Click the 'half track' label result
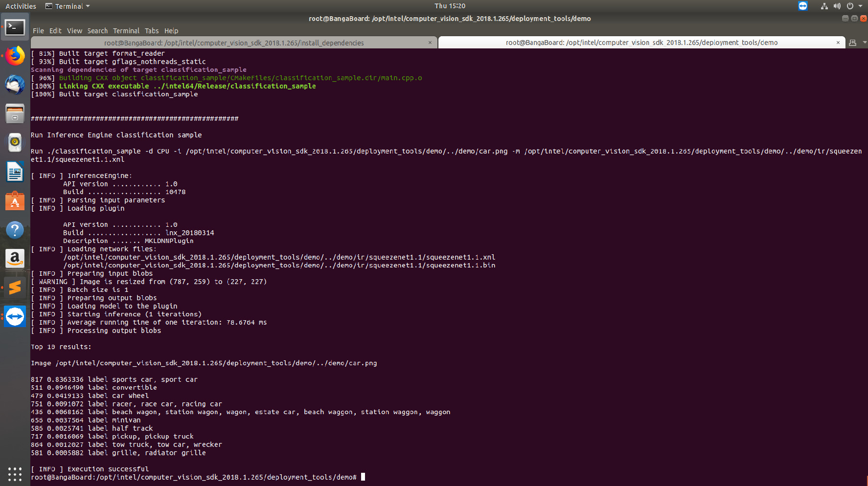Viewport: 868px width, 486px height. click(92, 428)
